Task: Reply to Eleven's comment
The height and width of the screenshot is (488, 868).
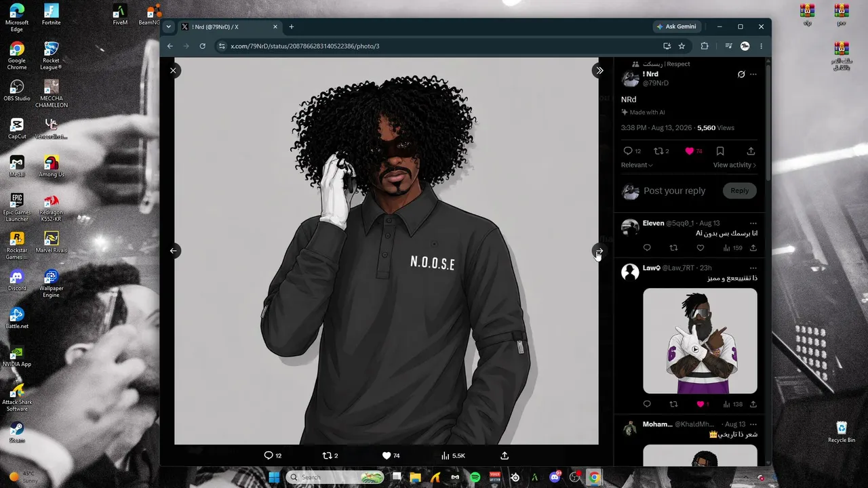Action: pos(647,248)
